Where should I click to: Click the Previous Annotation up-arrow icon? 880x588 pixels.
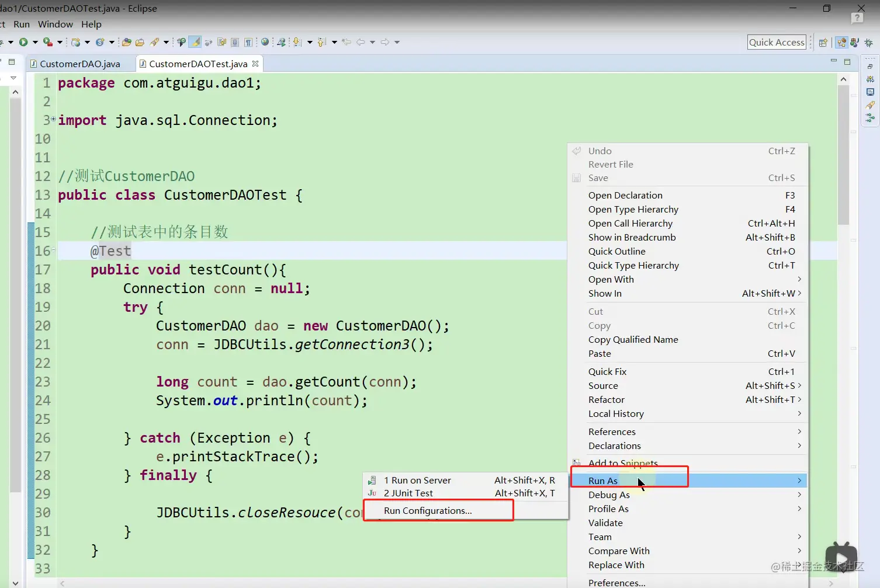321,42
